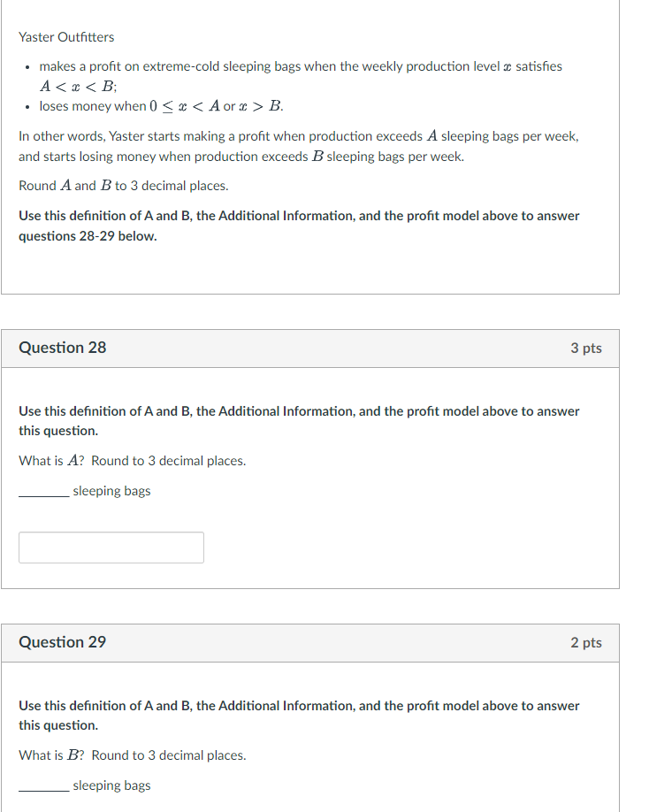This screenshot has width=649, height=812.
Task: Click inside the Question 28 answer input field
Action: 111,547
